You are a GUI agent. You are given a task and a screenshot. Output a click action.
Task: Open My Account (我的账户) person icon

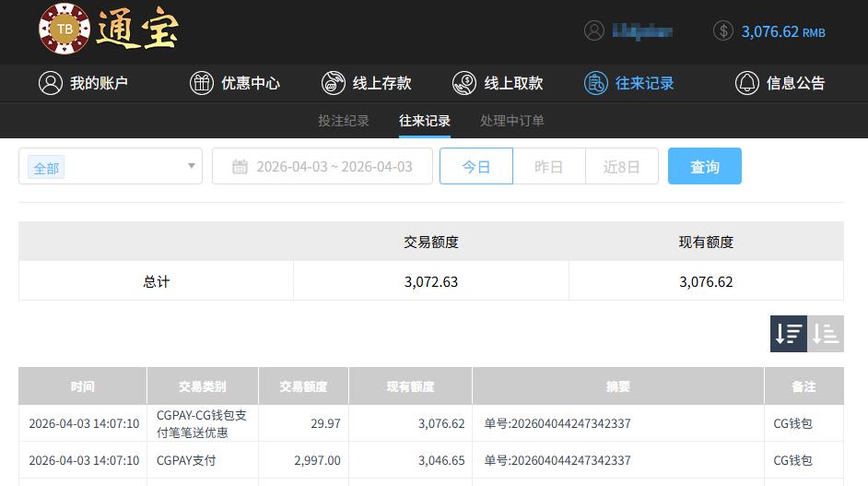click(x=50, y=83)
